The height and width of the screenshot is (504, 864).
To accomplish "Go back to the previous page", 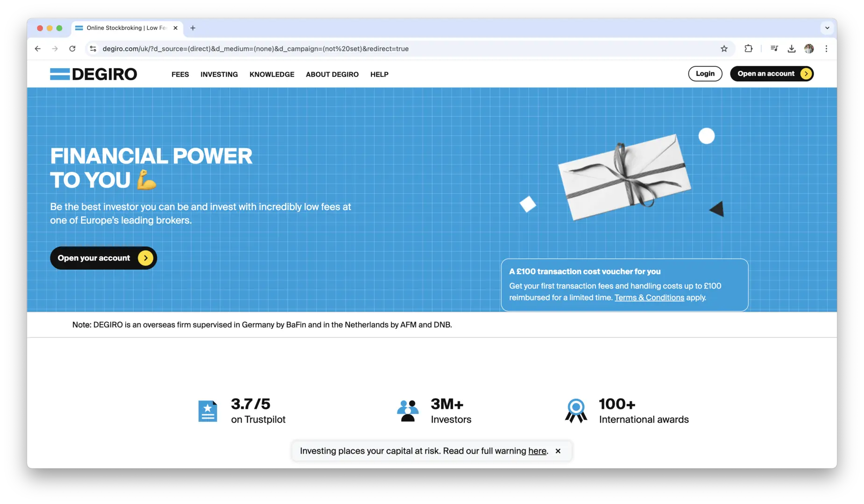I will point(38,49).
